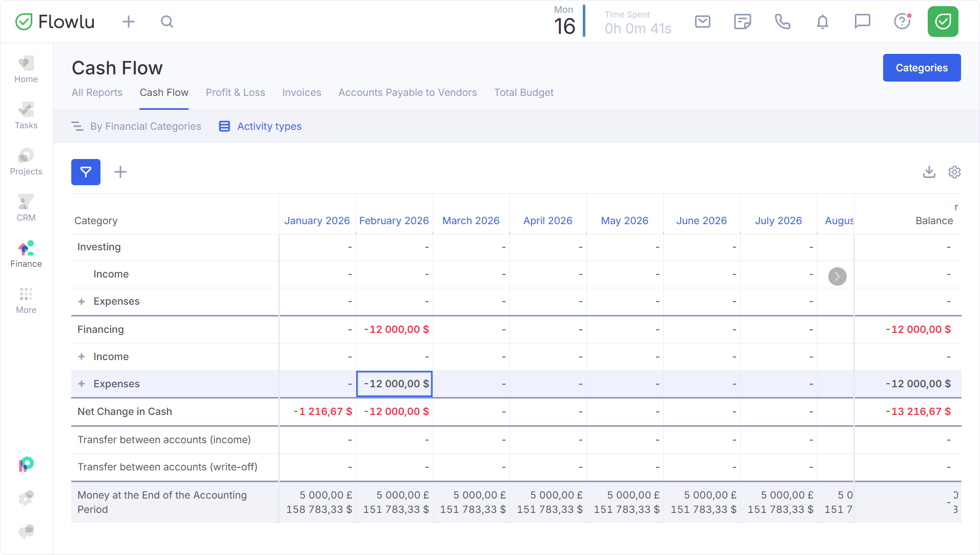Click the search magnifier icon

coord(167,22)
